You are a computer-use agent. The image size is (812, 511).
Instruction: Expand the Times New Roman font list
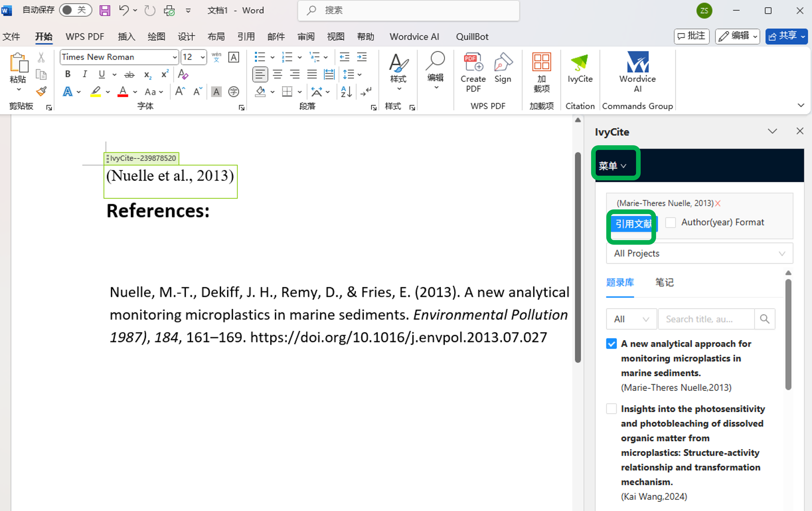pos(175,57)
